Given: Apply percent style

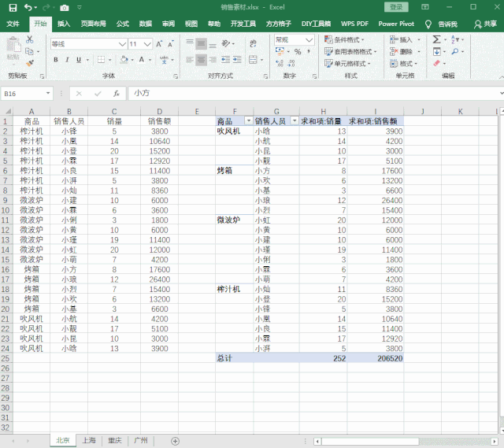Looking at the screenshot, I should (298, 52).
